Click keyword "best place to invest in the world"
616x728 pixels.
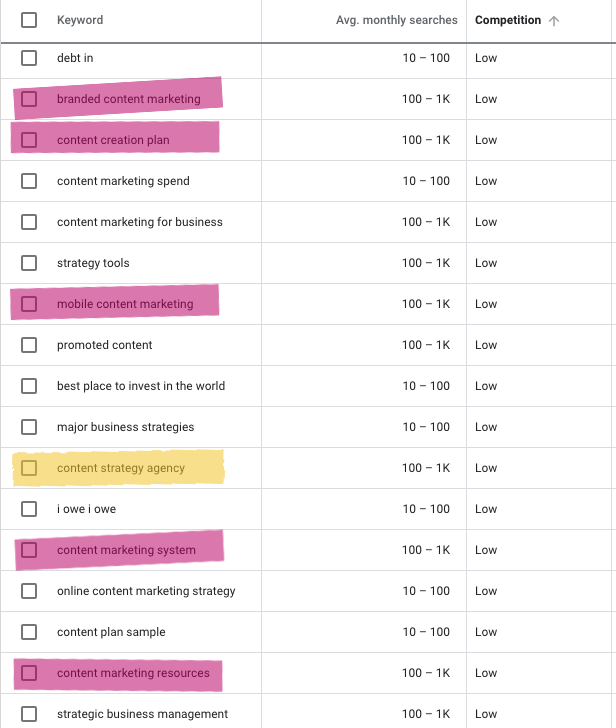click(x=141, y=386)
